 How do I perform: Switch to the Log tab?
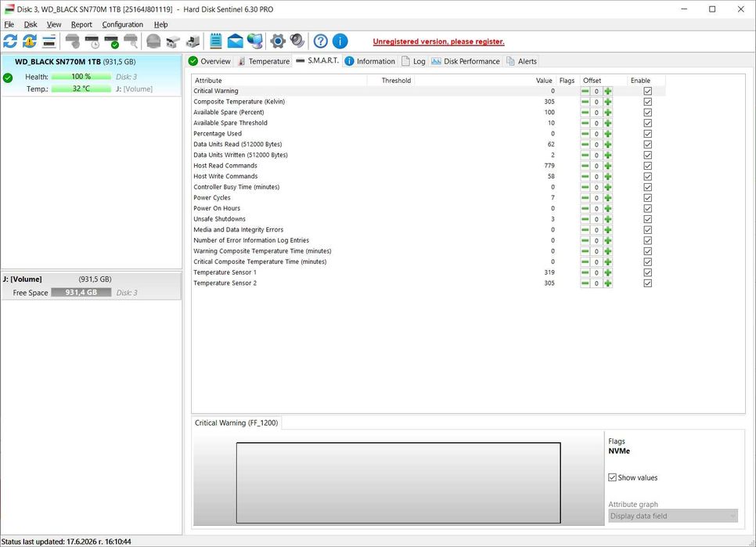pyautogui.click(x=414, y=61)
